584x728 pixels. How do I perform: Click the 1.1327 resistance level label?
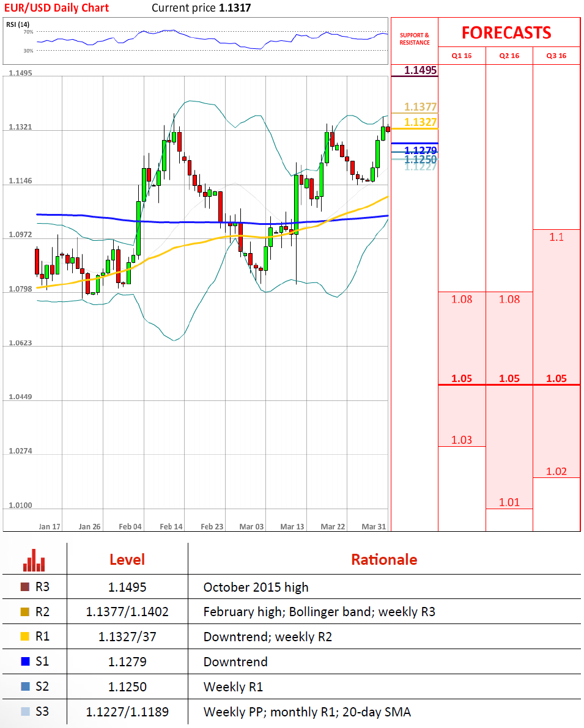tap(421, 122)
